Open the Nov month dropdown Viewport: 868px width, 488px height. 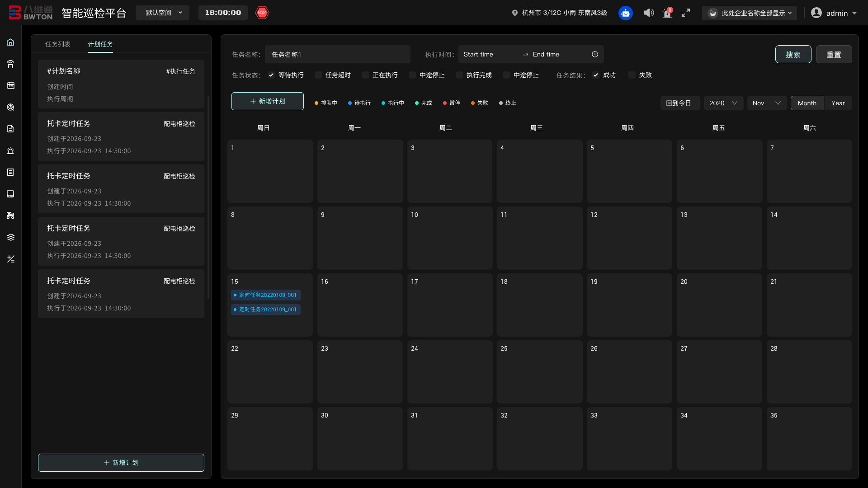point(766,103)
